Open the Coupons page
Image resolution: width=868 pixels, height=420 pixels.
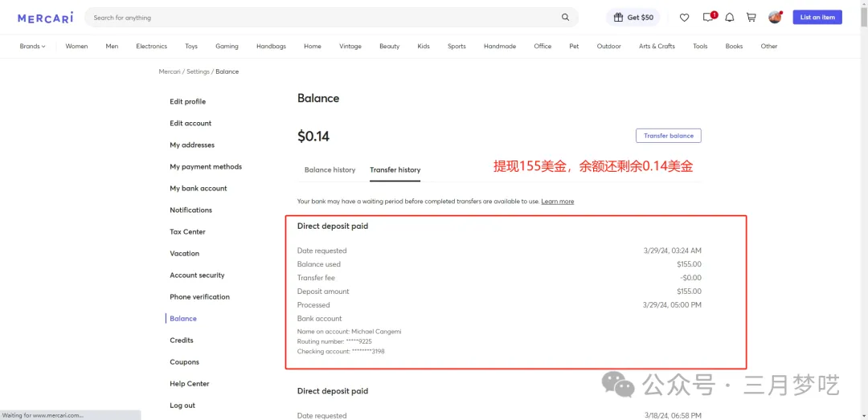pos(184,362)
